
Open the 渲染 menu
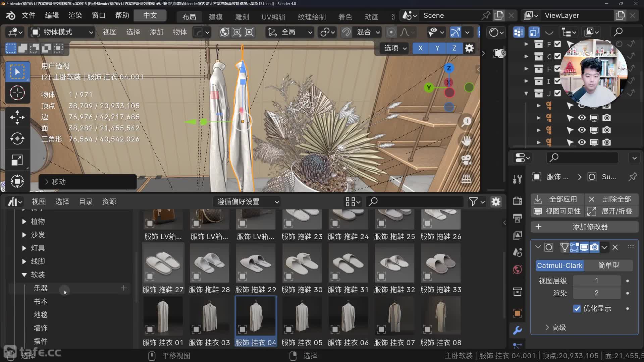(75, 15)
